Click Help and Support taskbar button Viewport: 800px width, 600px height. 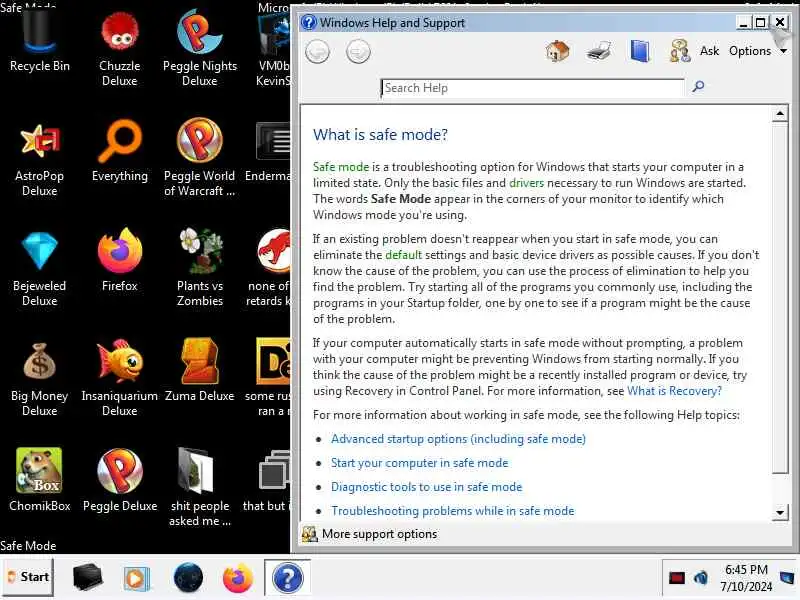[x=288, y=578]
